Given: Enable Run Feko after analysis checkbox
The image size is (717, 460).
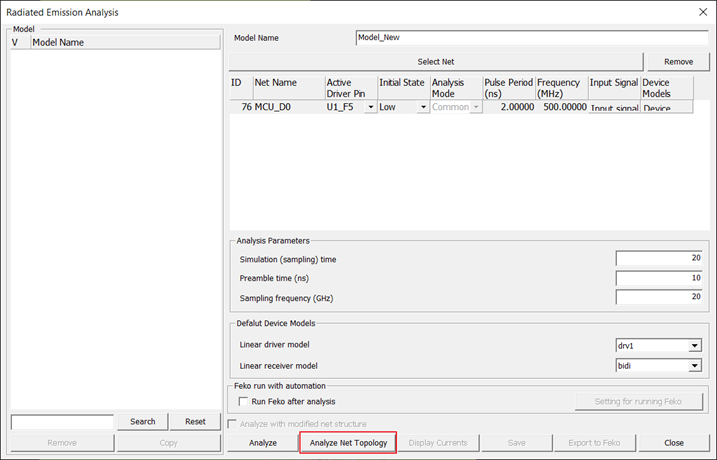Looking at the screenshot, I should (x=244, y=401).
